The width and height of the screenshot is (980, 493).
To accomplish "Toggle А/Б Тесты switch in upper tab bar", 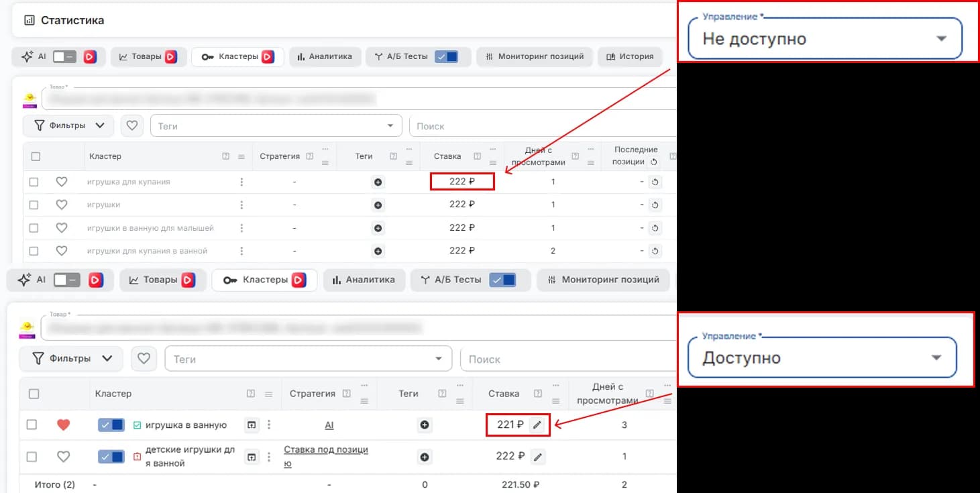I will pyautogui.click(x=446, y=57).
